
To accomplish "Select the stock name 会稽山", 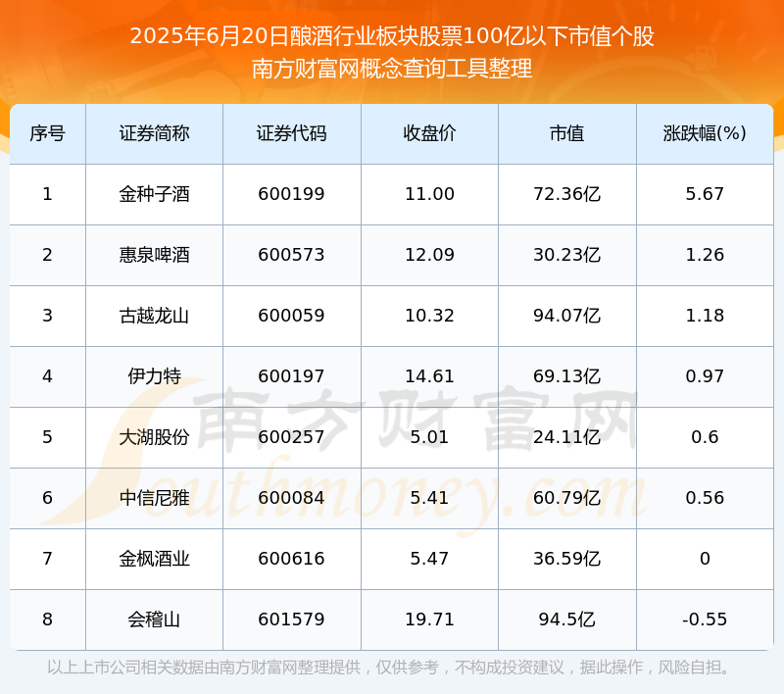I will tap(154, 620).
